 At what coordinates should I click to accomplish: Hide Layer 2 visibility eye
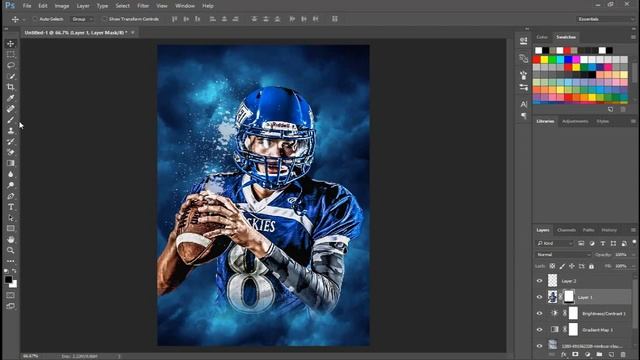[540, 281]
